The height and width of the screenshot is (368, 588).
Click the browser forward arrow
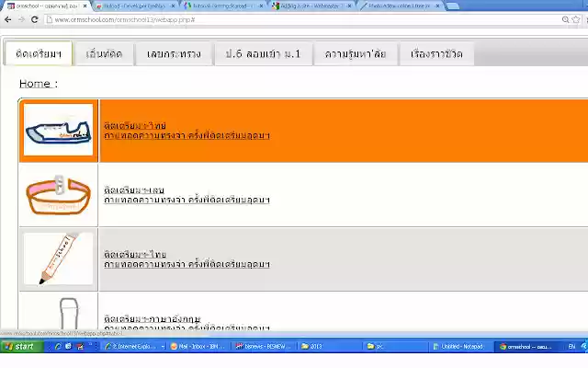pyautogui.click(x=21, y=19)
